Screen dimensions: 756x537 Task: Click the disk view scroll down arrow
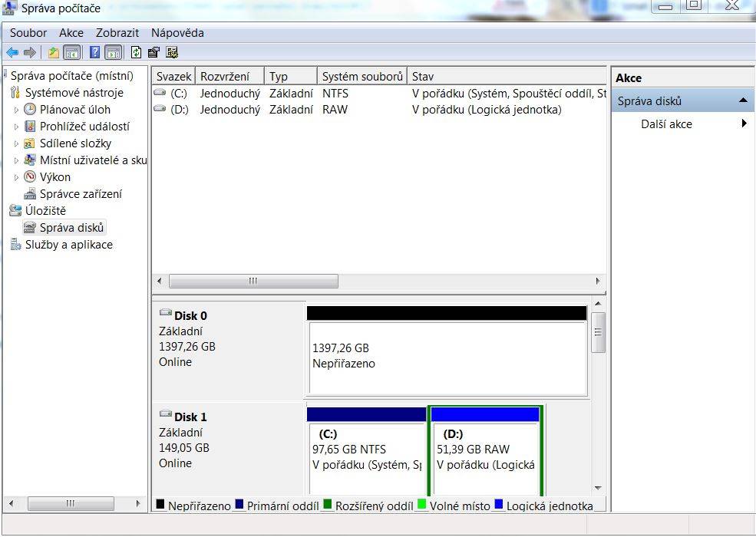599,489
